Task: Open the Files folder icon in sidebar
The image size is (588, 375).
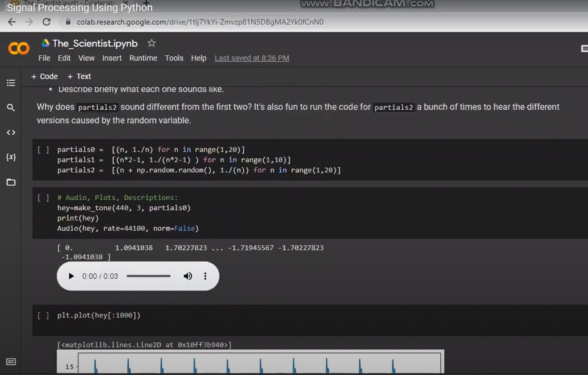Action: pyautogui.click(x=11, y=182)
